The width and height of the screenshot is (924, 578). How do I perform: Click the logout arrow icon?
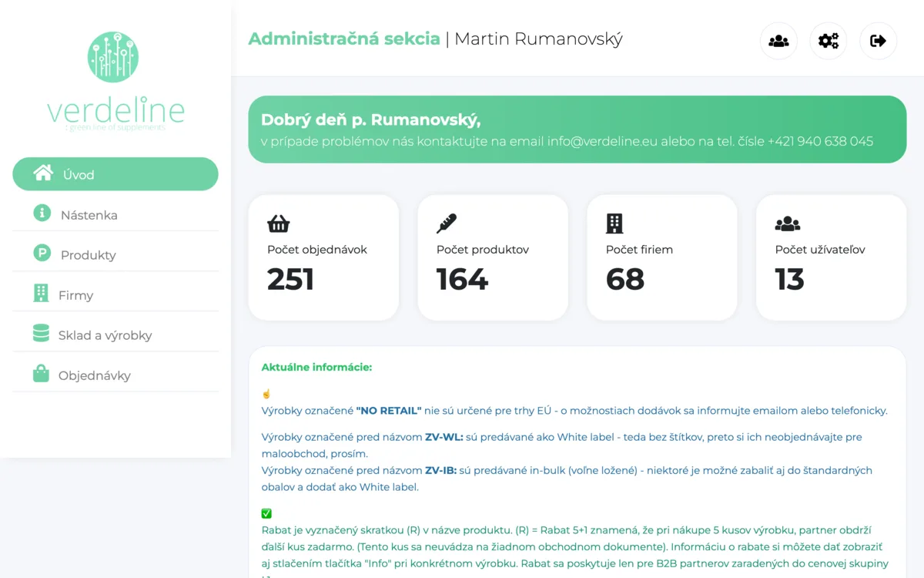coord(878,41)
